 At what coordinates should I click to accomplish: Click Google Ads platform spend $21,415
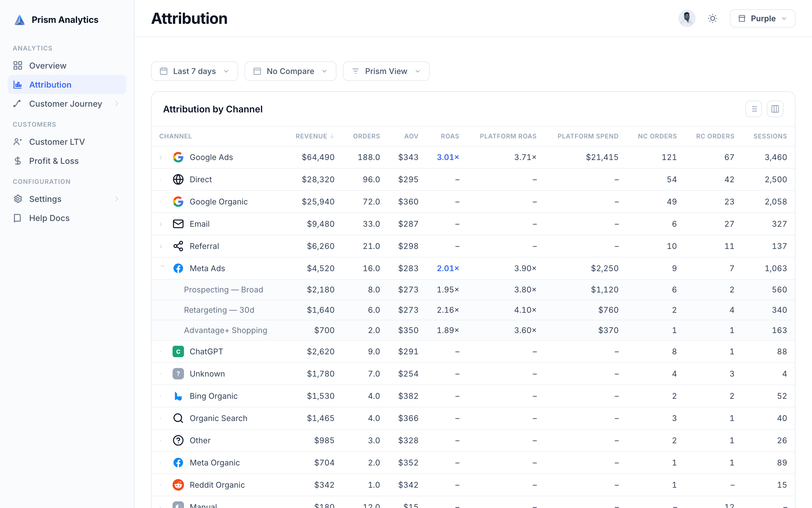click(x=602, y=157)
